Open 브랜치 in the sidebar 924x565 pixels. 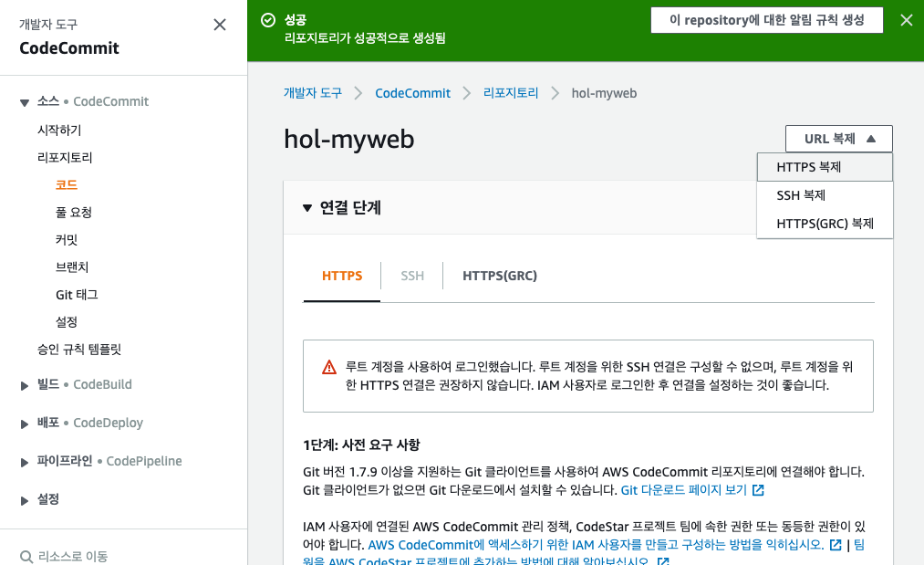[x=72, y=267]
